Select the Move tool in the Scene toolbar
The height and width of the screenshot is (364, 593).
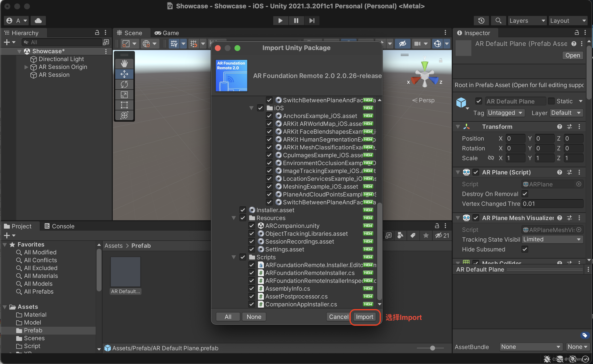124,74
